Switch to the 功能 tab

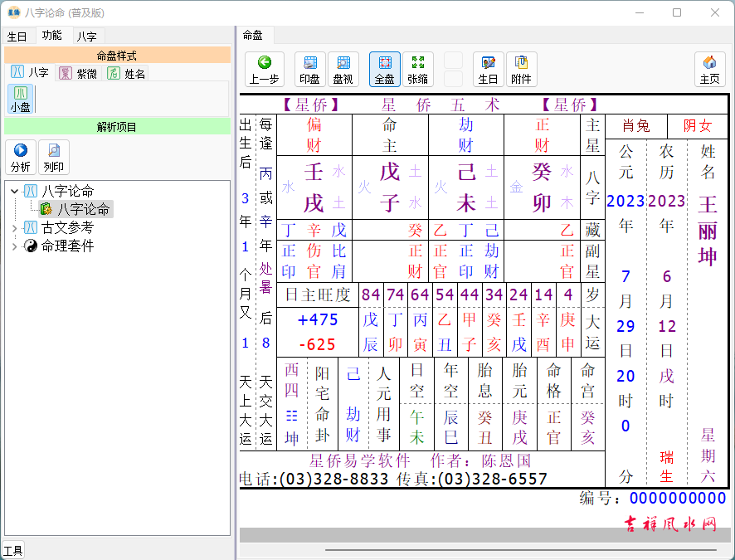click(51, 35)
